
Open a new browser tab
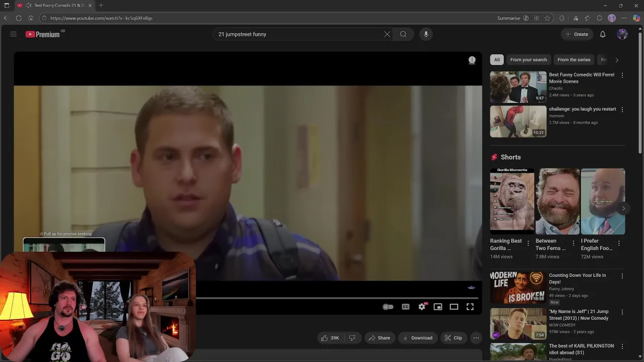(101, 6)
